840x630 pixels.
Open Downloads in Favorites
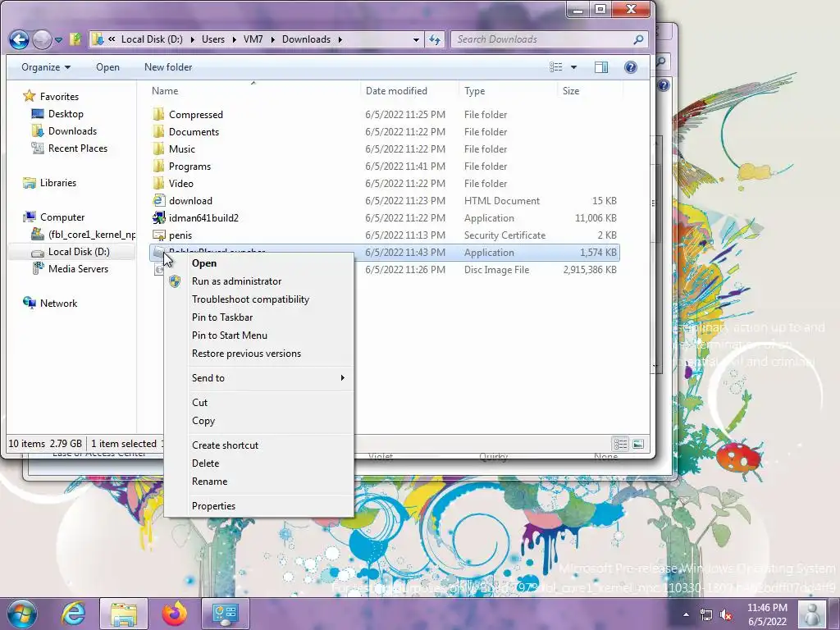[72, 130]
